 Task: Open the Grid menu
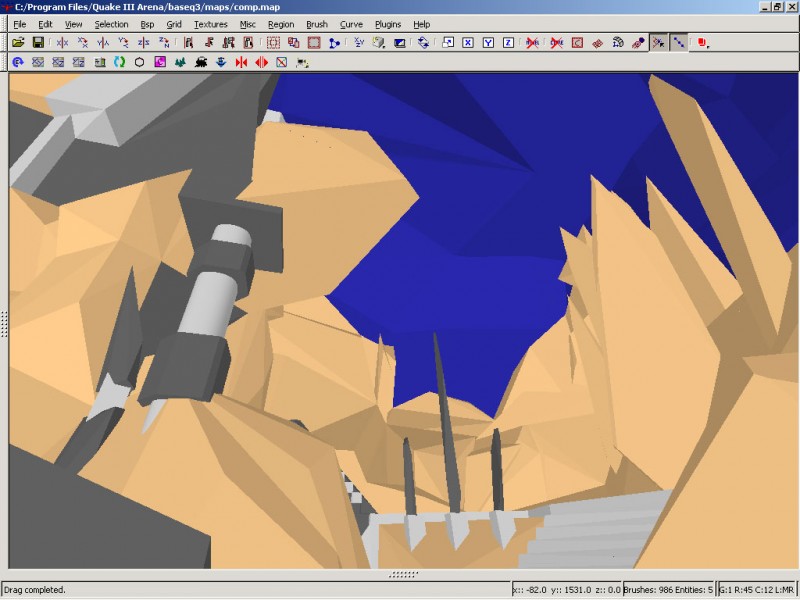[174, 24]
